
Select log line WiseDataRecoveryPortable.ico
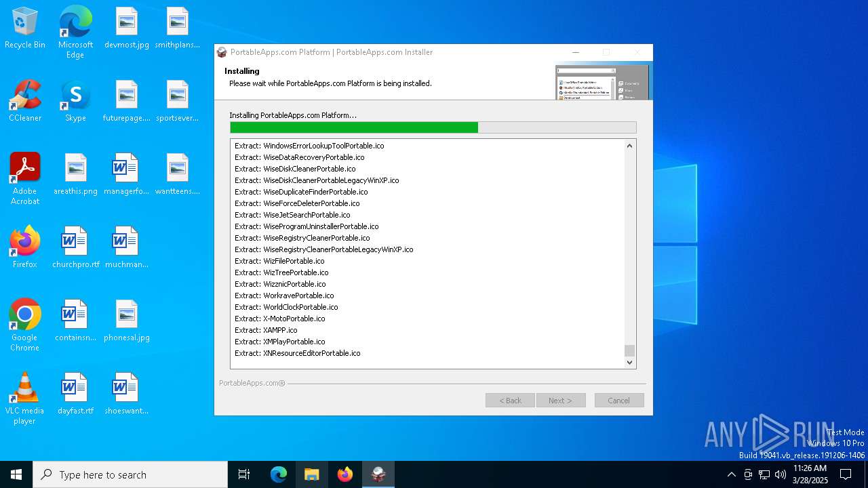(x=299, y=157)
